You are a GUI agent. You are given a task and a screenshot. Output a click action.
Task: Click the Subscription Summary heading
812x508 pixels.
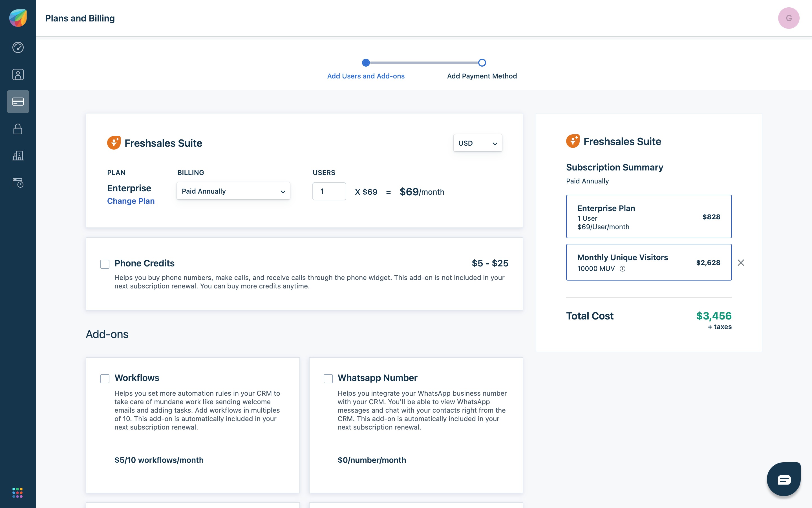click(x=614, y=167)
